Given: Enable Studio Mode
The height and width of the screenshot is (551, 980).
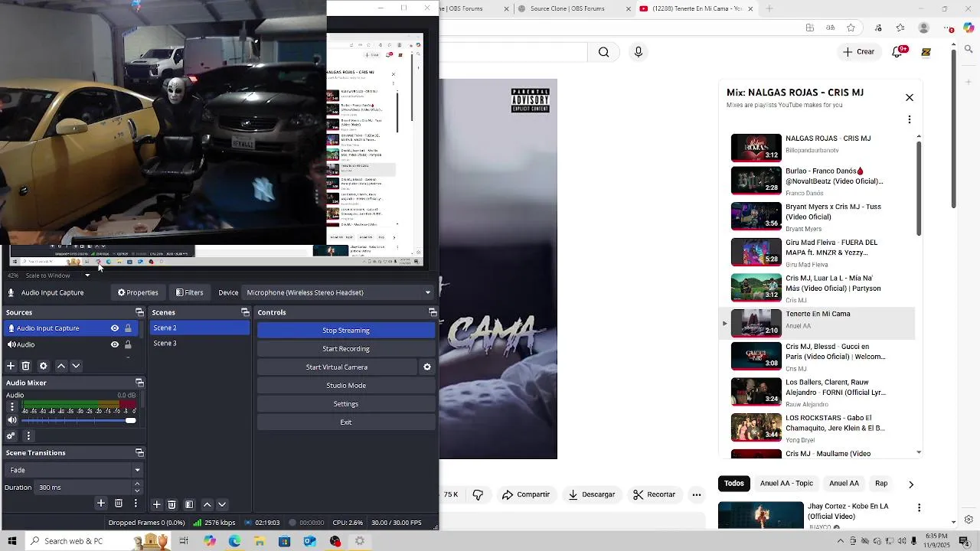Looking at the screenshot, I should (x=346, y=386).
